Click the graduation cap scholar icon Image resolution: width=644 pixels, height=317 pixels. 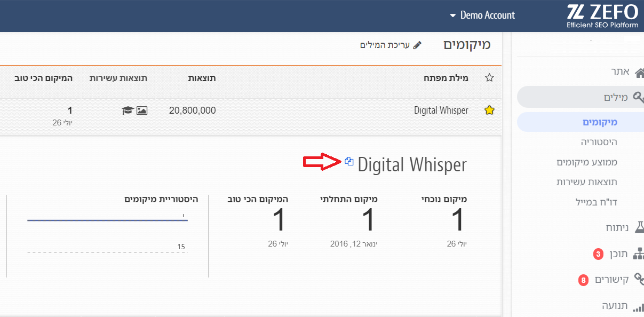(x=128, y=110)
